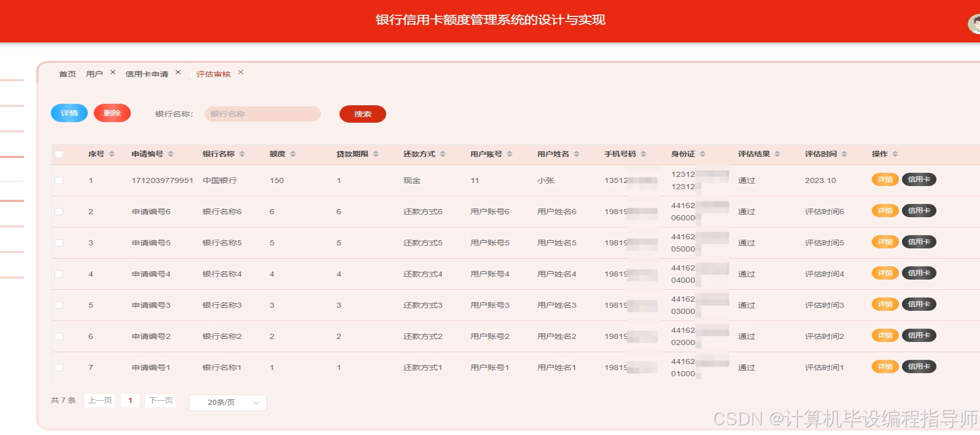
Task: Open 详情 for 申请编号4 row
Action: click(x=885, y=273)
